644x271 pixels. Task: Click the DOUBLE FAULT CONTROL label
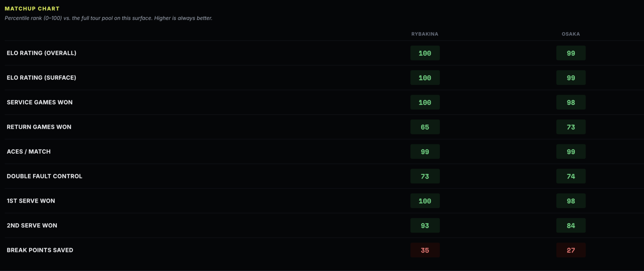click(44, 176)
